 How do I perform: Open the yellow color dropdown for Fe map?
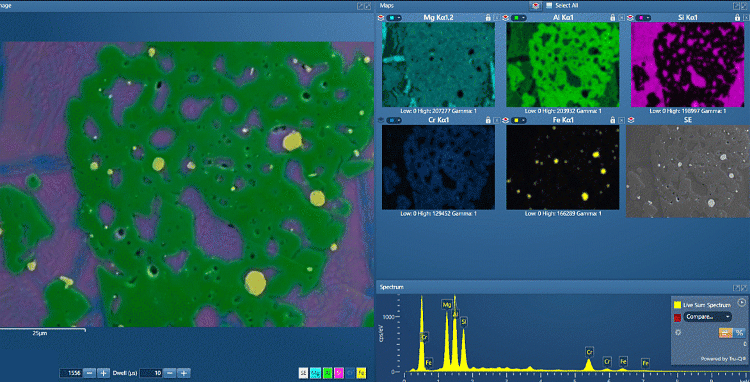tap(518, 120)
